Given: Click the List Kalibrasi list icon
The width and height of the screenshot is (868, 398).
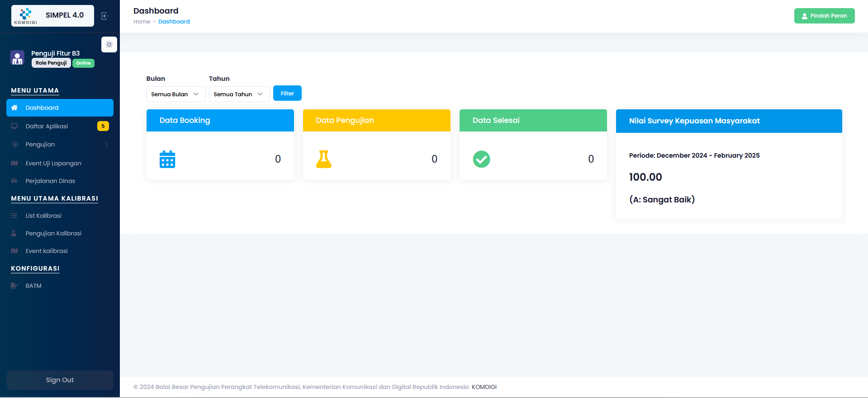Looking at the screenshot, I should coord(14,216).
